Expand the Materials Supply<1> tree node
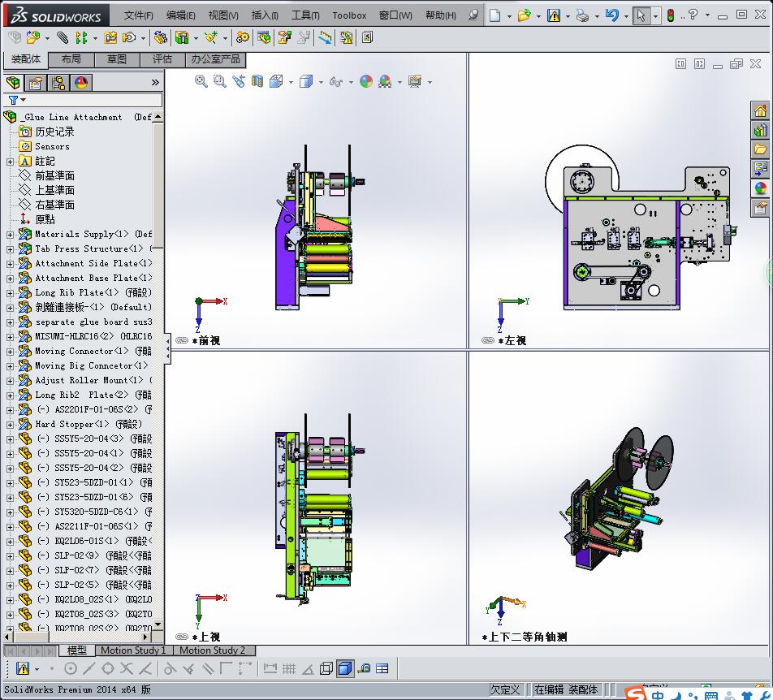The height and width of the screenshot is (700, 773). 10,235
